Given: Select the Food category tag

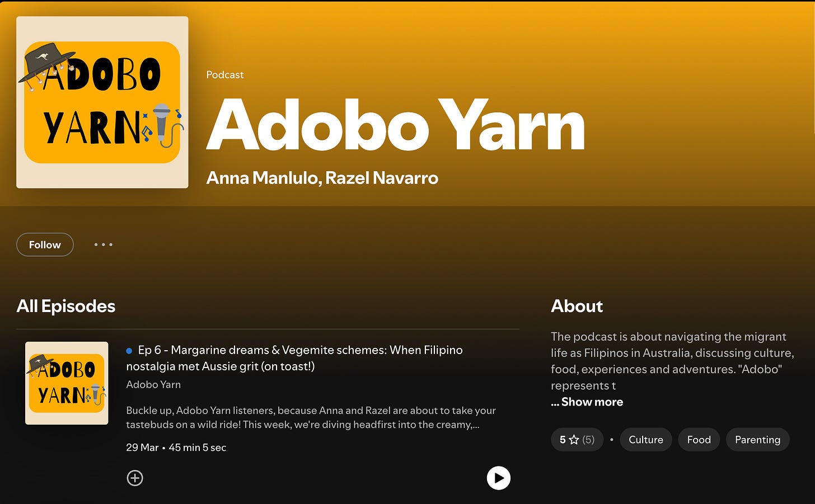Looking at the screenshot, I should pos(699,440).
